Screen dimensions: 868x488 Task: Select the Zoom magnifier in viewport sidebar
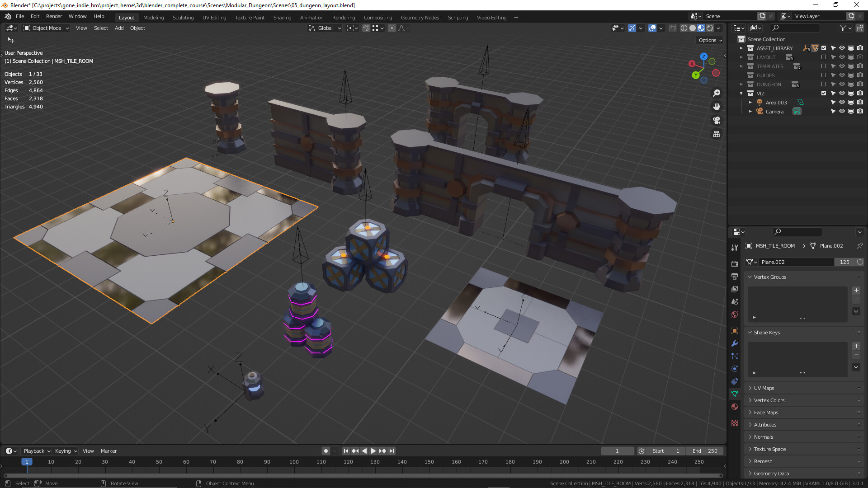coord(717,93)
